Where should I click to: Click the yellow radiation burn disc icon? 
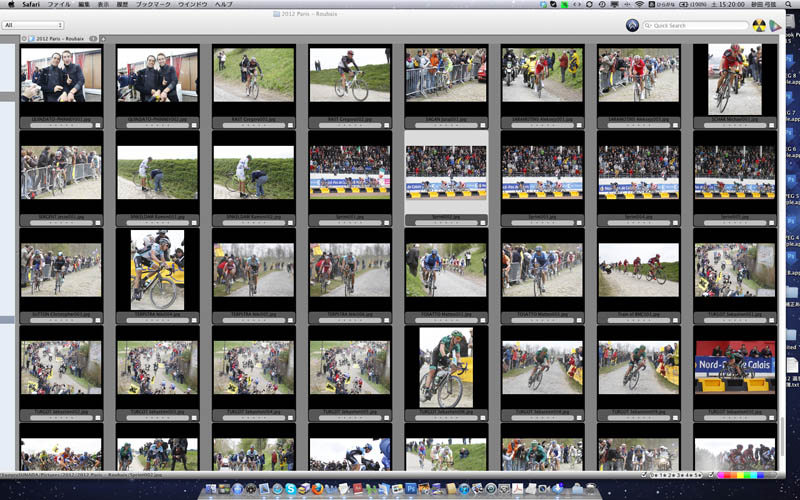(x=759, y=25)
